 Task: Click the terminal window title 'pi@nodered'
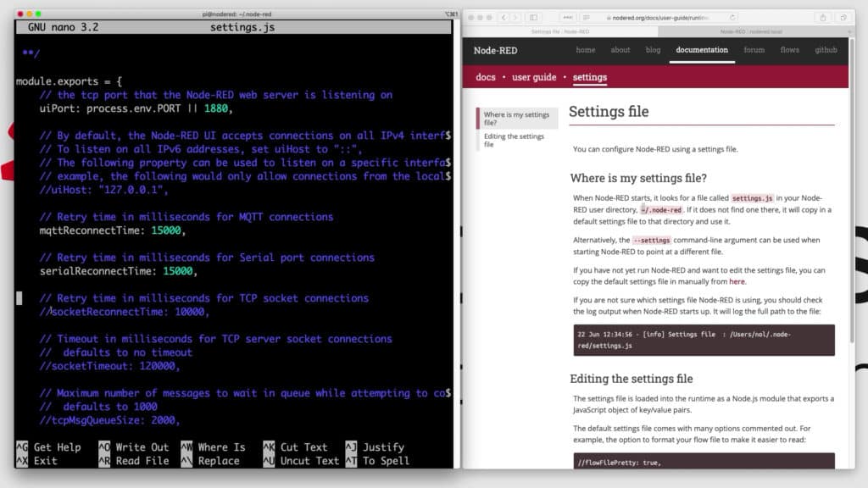[x=237, y=14]
